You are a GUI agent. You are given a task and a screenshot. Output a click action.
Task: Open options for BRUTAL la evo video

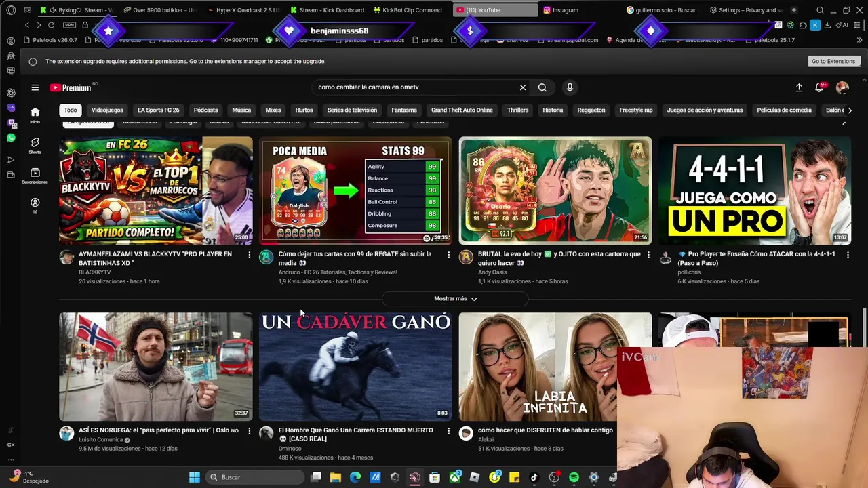point(648,255)
